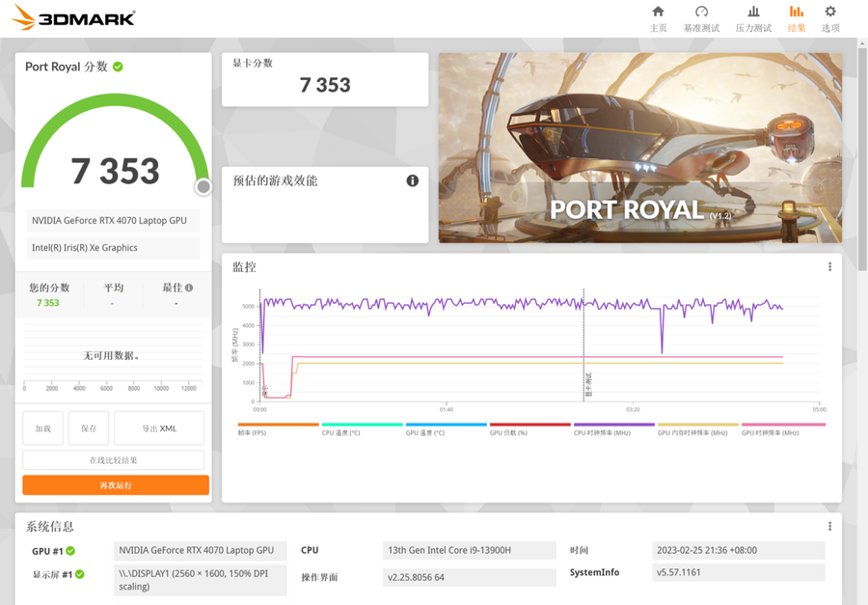Click the Port Royal preview image
The width and height of the screenshot is (868, 605).
[639, 148]
